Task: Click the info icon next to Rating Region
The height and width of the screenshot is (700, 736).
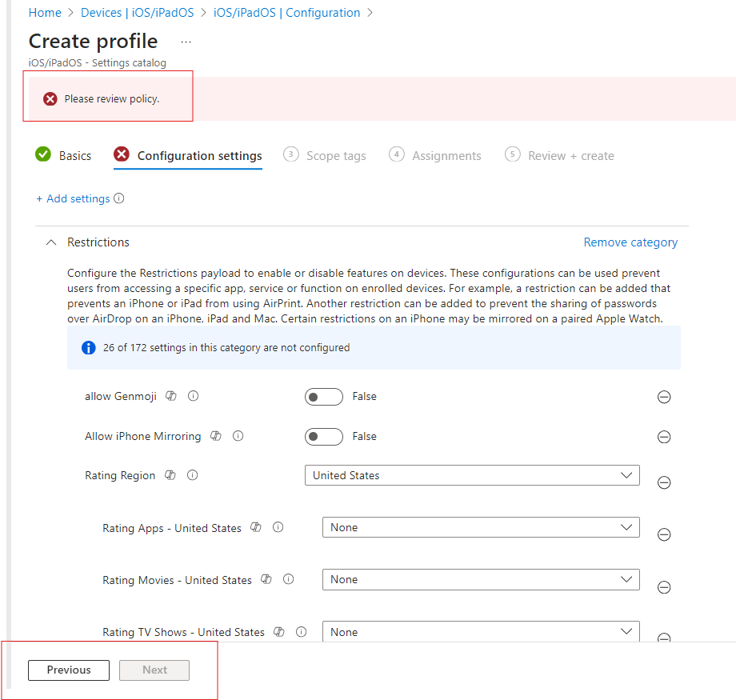Action: pos(192,474)
